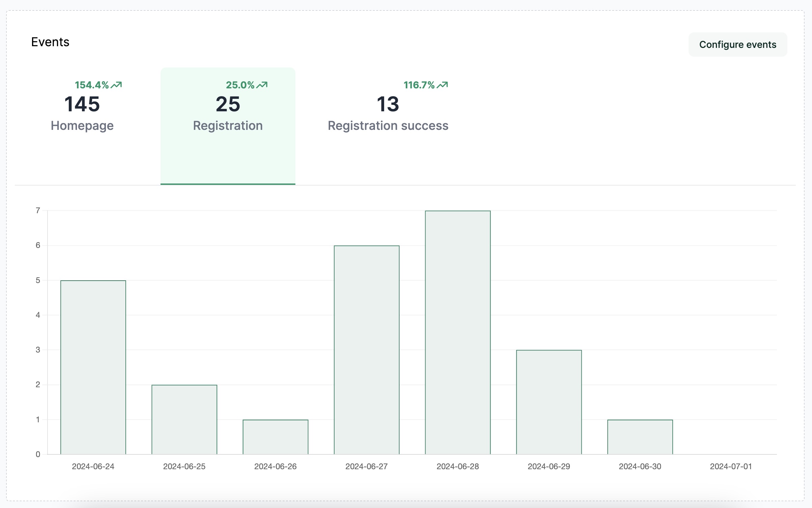
Task: Click the 2024-07-01 axis date label
Action: tap(731, 467)
